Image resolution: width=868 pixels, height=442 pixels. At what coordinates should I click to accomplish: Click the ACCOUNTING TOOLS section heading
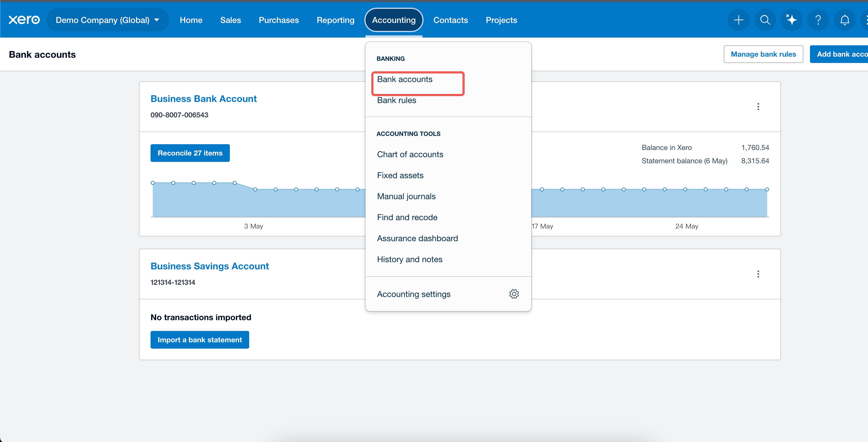[408, 133]
